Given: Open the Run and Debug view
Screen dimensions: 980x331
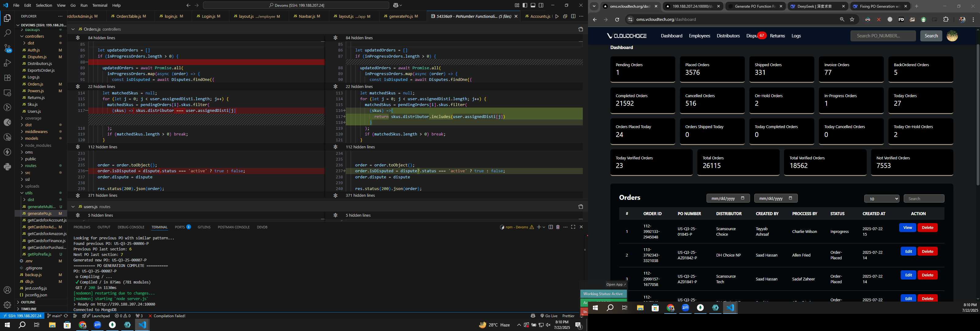Looking at the screenshot, I should pyautogui.click(x=7, y=63).
